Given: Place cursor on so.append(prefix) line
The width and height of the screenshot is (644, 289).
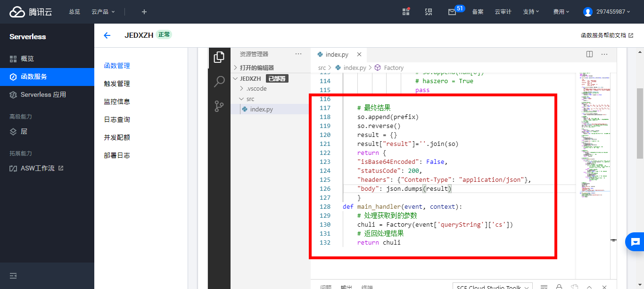Looking at the screenshot, I should pyautogui.click(x=388, y=117).
